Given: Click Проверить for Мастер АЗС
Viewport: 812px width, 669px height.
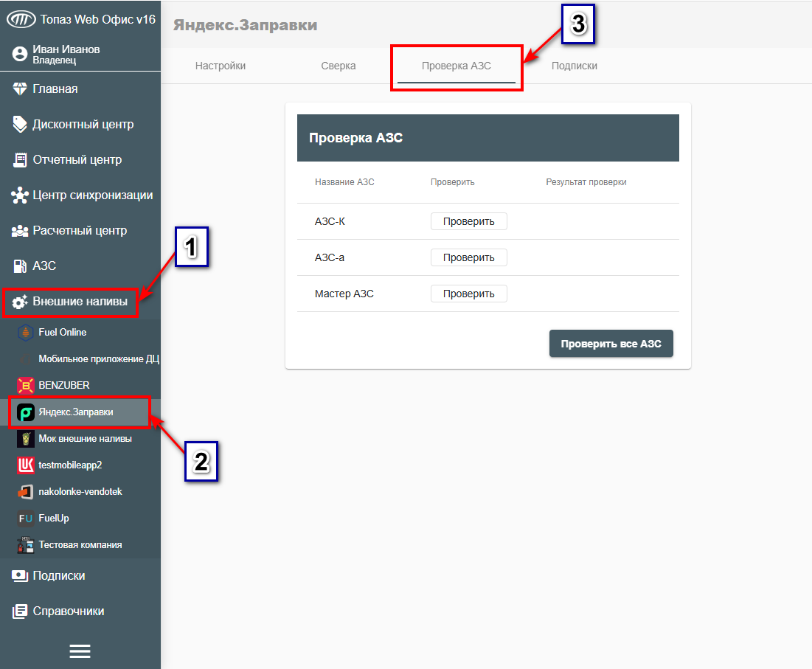Looking at the screenshot, I should 468,294.
